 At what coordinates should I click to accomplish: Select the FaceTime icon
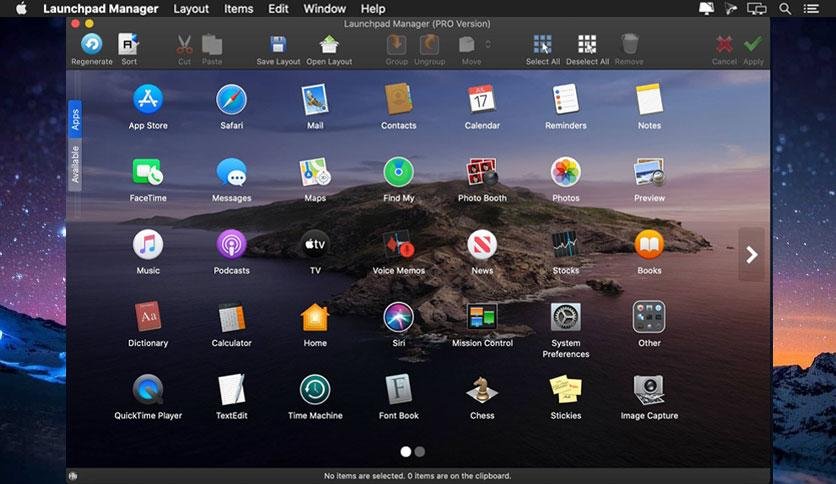[x=148, y=172]
